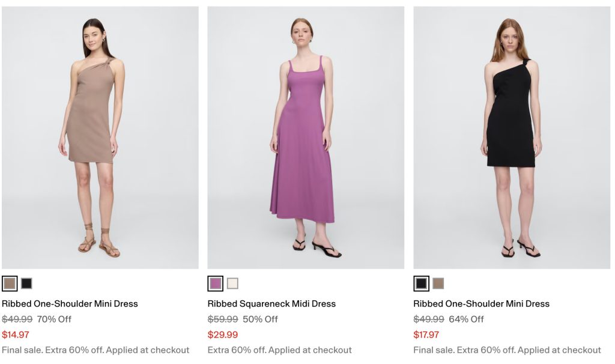Click the red $29.99 sale price

tap(223, 335)
